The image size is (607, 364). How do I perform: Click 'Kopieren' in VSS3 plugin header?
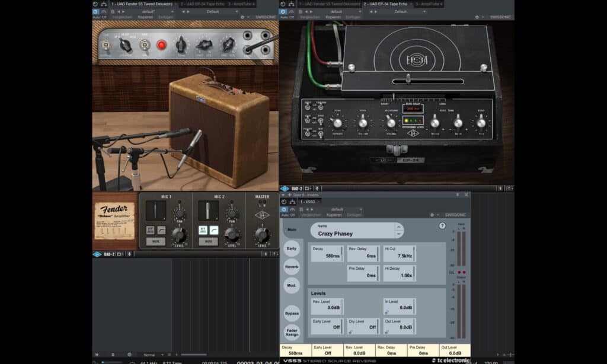click(x=334, y=215)
